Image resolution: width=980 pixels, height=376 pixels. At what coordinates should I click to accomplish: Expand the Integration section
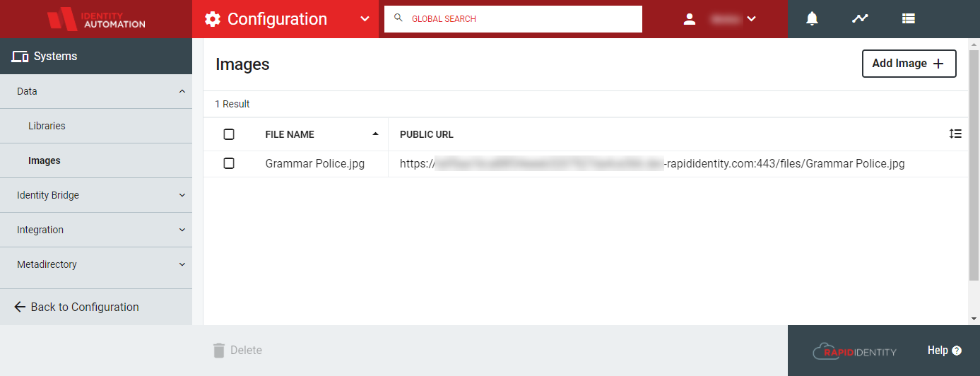click(x=96, y=230)
